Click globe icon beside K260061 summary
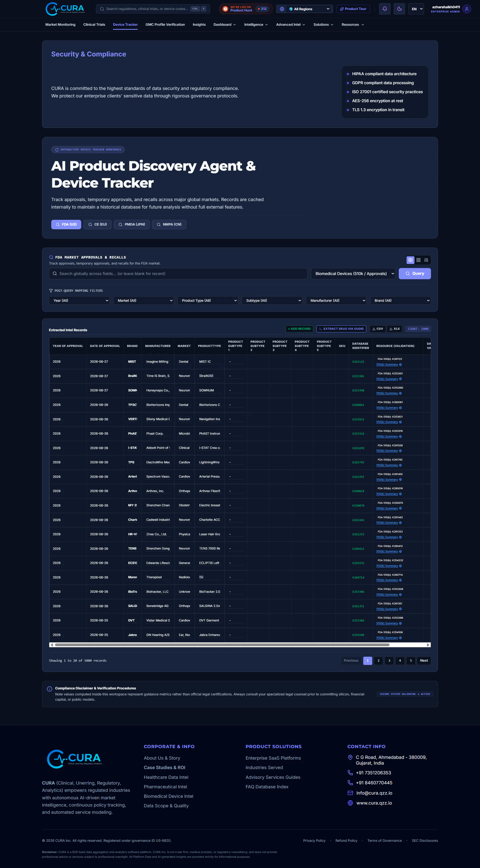The width and height of the screenshot is (480, 868). (400, 408)
